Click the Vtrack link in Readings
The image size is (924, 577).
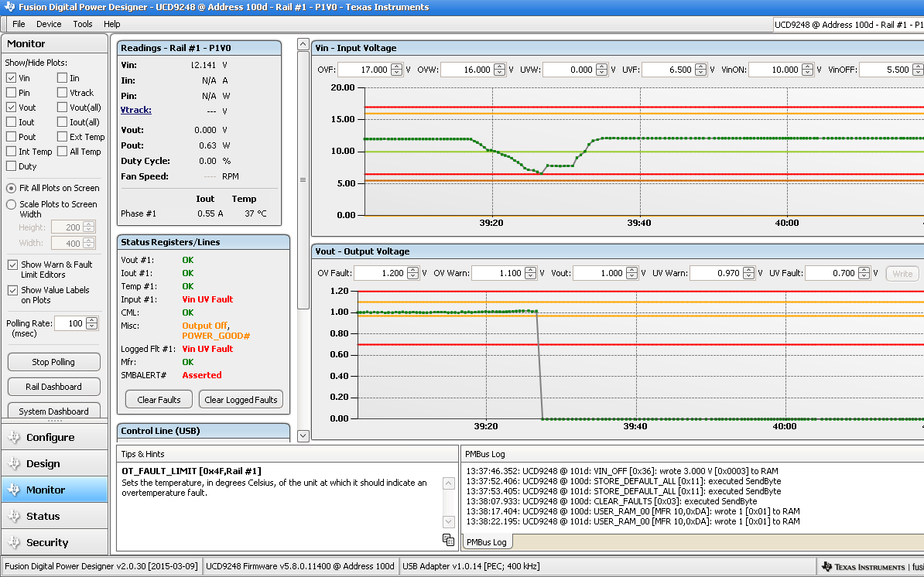pyautogui.click(x=136, y=110)
